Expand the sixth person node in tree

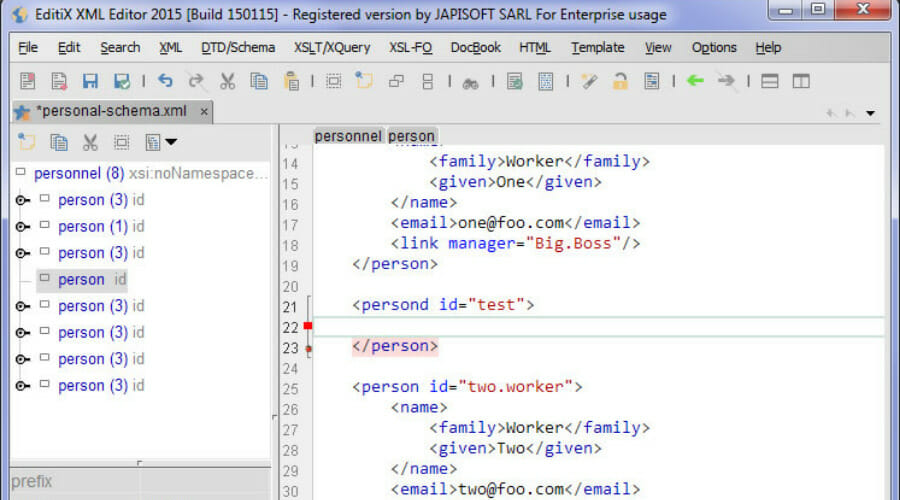[x=22, y=332]
